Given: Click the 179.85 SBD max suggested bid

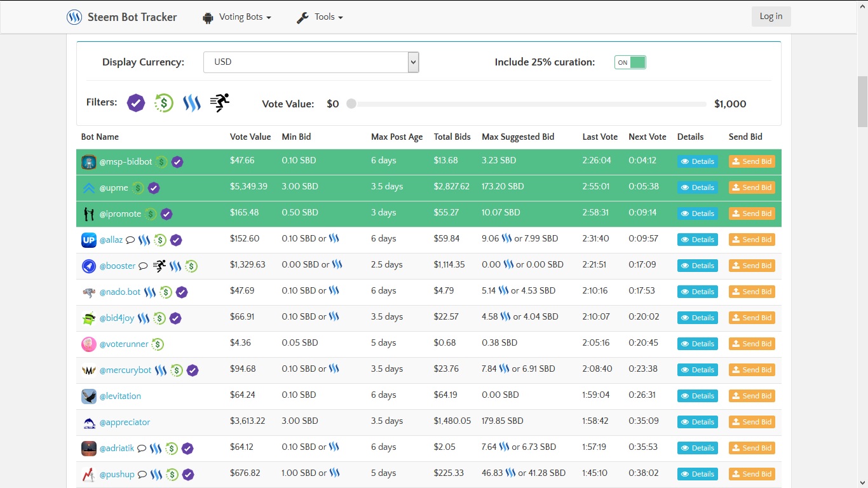Looking at the screenshot, I should [503, 421].
